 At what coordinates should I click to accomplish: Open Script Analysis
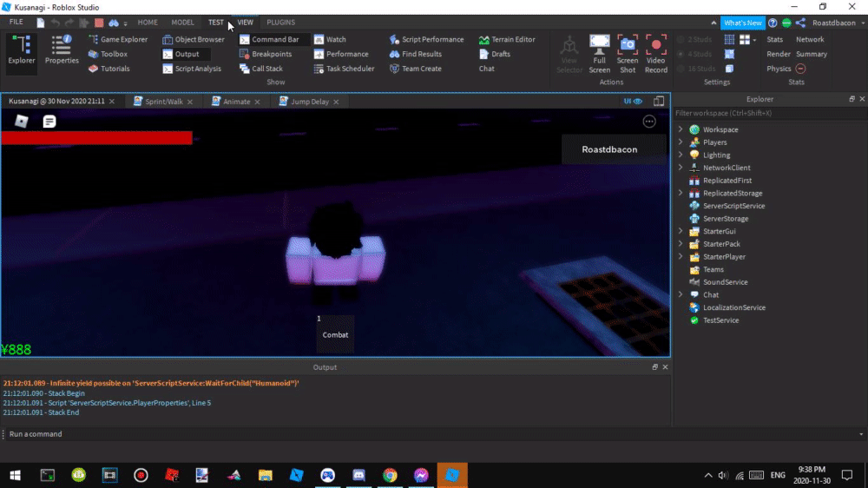(192, 69)
